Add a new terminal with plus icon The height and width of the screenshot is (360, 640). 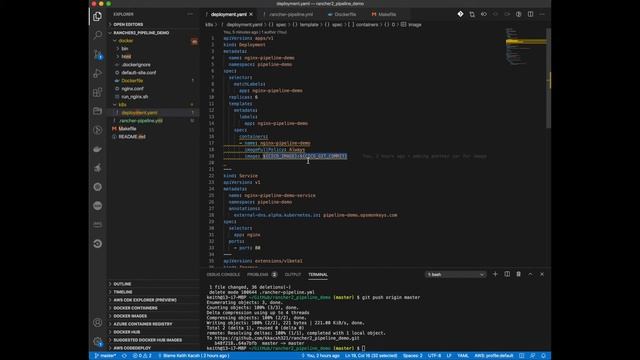495,274
